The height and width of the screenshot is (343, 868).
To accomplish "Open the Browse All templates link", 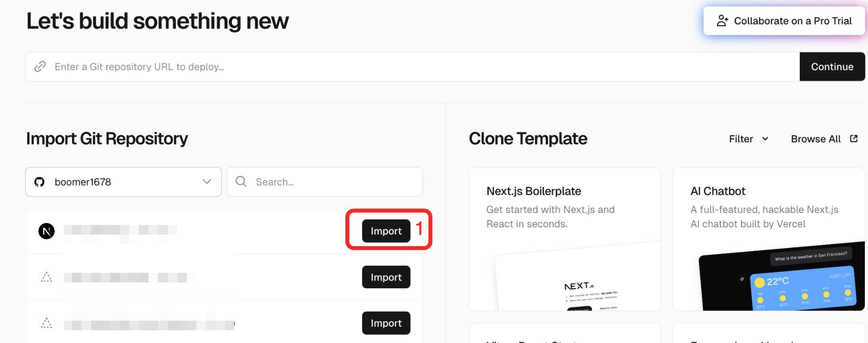I will coord(816,139).
